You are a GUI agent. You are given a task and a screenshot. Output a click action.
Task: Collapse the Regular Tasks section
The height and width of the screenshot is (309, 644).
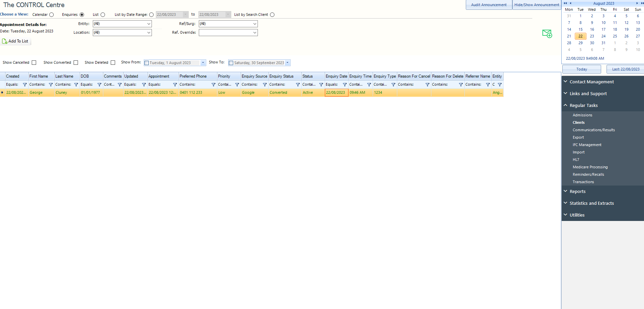coord(603,105)
